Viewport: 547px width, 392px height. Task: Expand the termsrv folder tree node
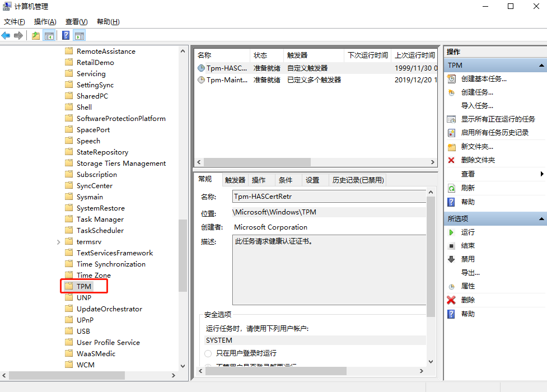click(59, 242)
